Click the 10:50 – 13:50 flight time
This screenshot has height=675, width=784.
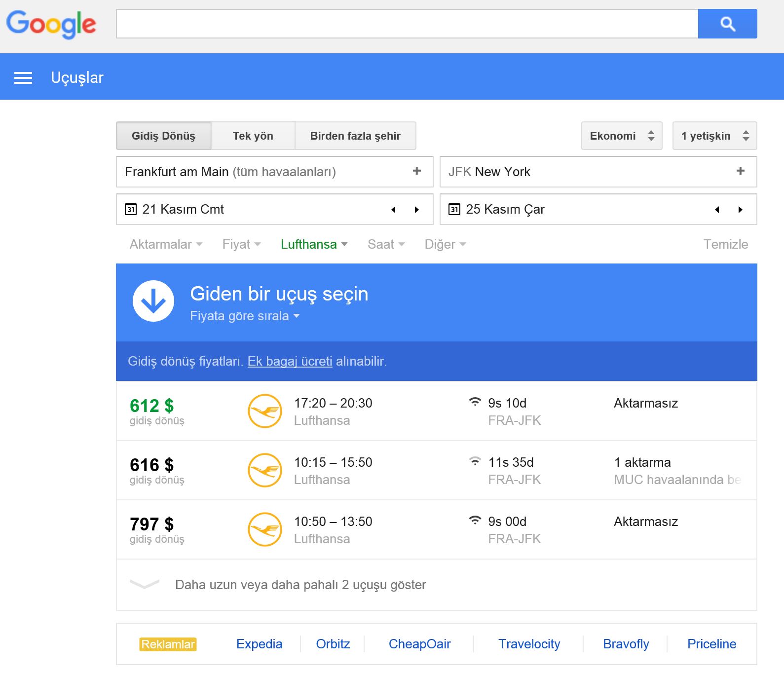(x=333, y=522)
